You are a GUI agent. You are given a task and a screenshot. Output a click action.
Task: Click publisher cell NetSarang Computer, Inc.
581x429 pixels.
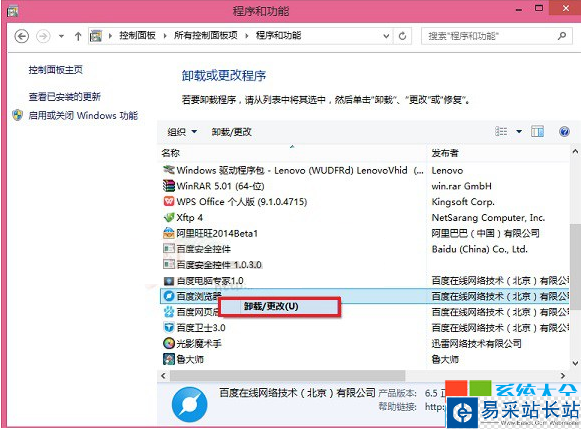coord(488,217)
